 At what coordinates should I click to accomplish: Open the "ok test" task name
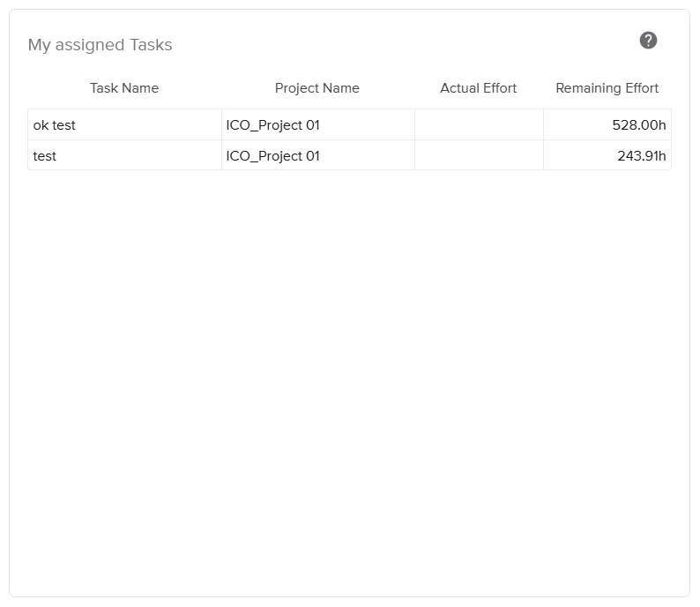point(55,125)
